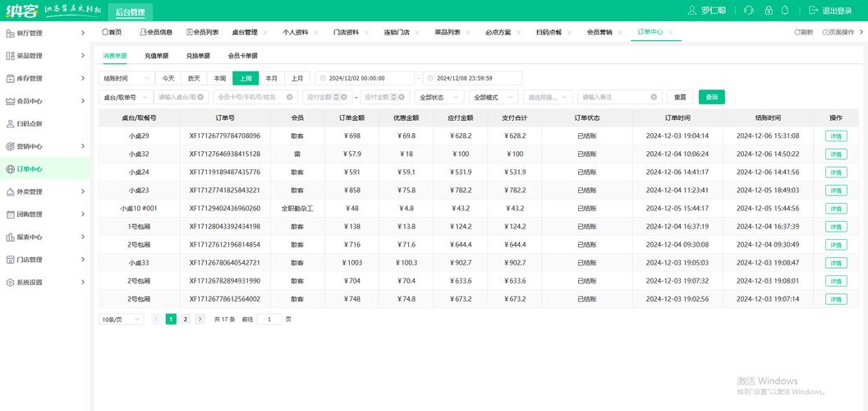Clear the 桌台/取单号 input with its X icon

tap(200, 97)
